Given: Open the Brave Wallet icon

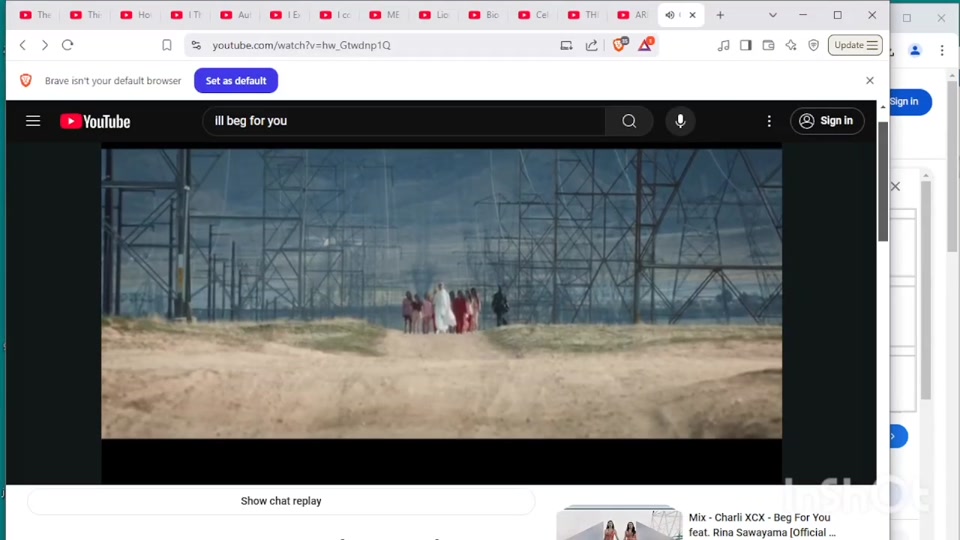Looking at the screenshot, I should (x=769, y=45).
